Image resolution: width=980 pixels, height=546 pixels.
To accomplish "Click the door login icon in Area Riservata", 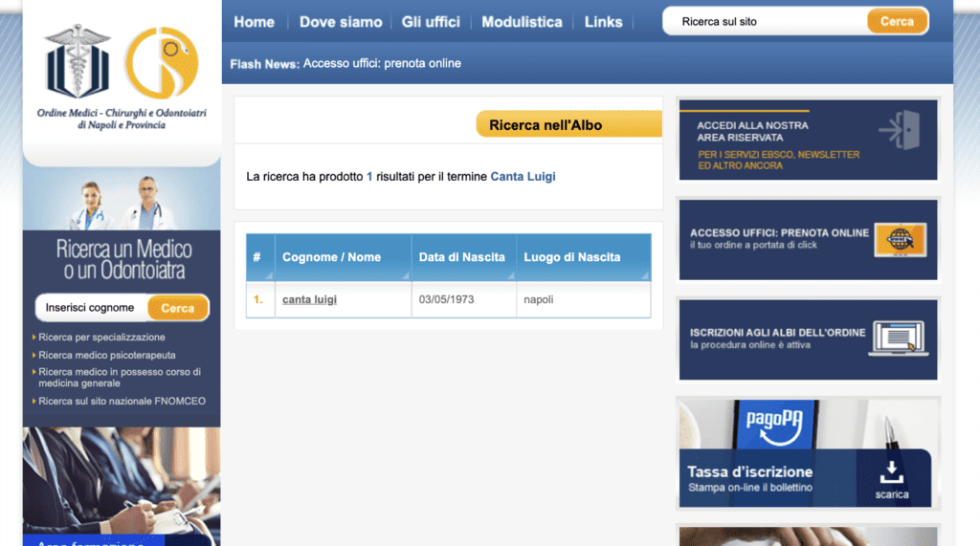I will coord(900,130).
